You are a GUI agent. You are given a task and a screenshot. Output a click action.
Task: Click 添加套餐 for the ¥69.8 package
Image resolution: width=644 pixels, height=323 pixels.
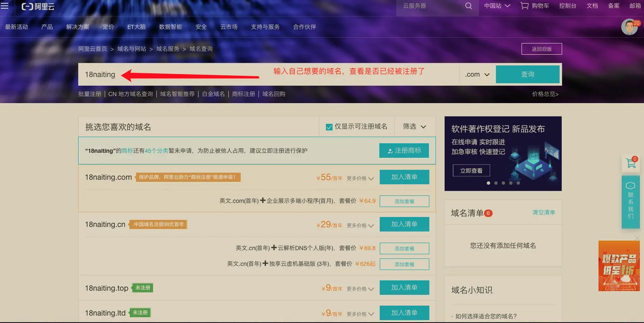404,248
